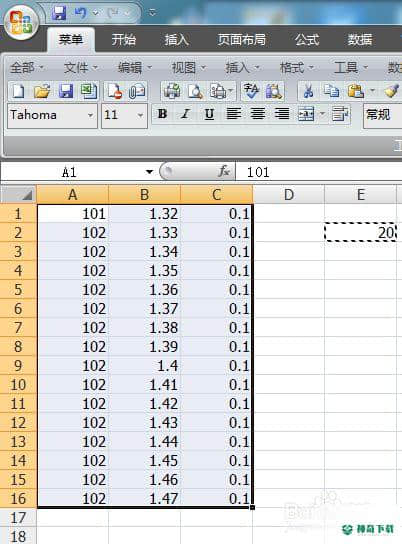402x544 pixels.
Task: Select column D header
Action: pyautogui.click(x=289, y=195)
